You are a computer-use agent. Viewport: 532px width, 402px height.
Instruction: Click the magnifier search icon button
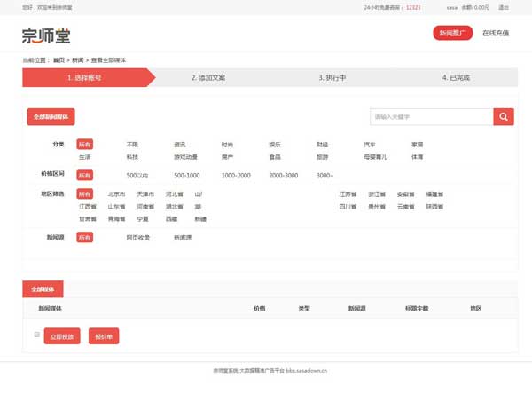point(504,117)
